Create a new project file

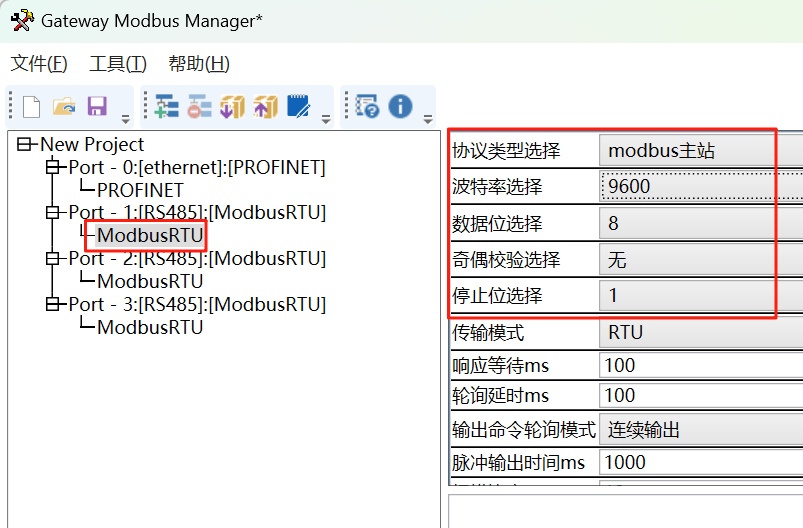point(31,107)
